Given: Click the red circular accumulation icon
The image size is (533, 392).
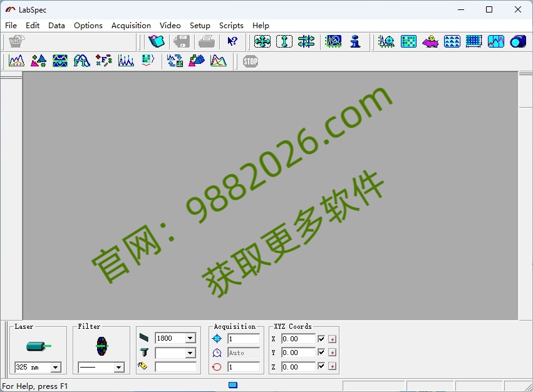Looking at the screenshot, I should point(217,367).
